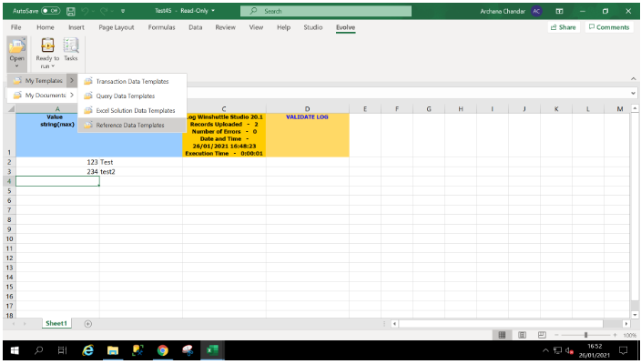Open Excel from the Windows taskbar
The width and height of the screenshot is (641, 364).
[211, 349]
